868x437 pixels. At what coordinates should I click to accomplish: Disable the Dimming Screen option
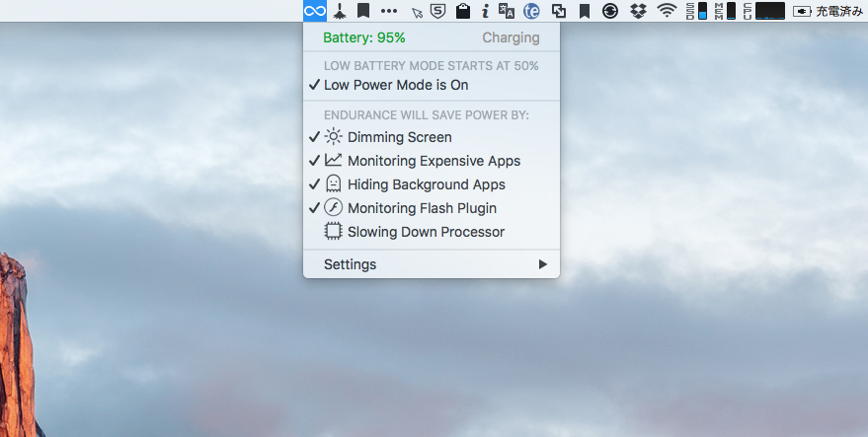[x=432, y=137]
